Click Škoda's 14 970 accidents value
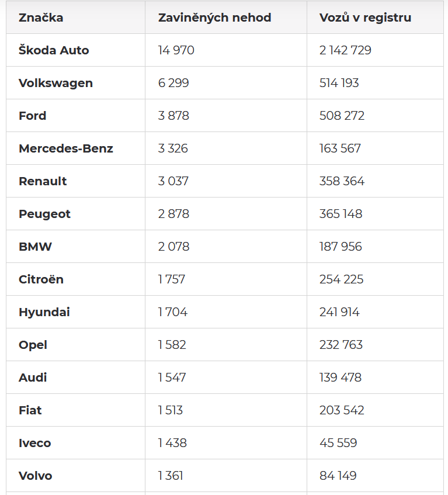Screen dimensions: 448x495 coord(176,50)
